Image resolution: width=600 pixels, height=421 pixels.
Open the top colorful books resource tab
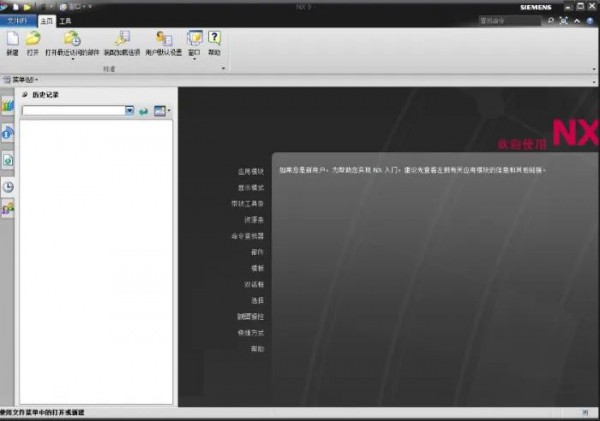[x=8, y=106]
